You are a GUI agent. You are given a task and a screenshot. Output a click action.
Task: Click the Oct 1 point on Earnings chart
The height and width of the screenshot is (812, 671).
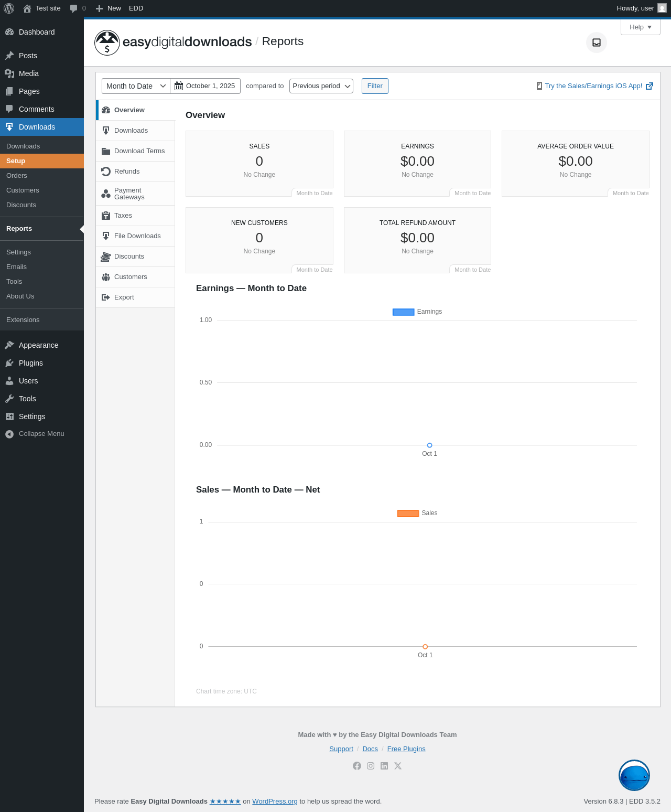coord(429,445)
